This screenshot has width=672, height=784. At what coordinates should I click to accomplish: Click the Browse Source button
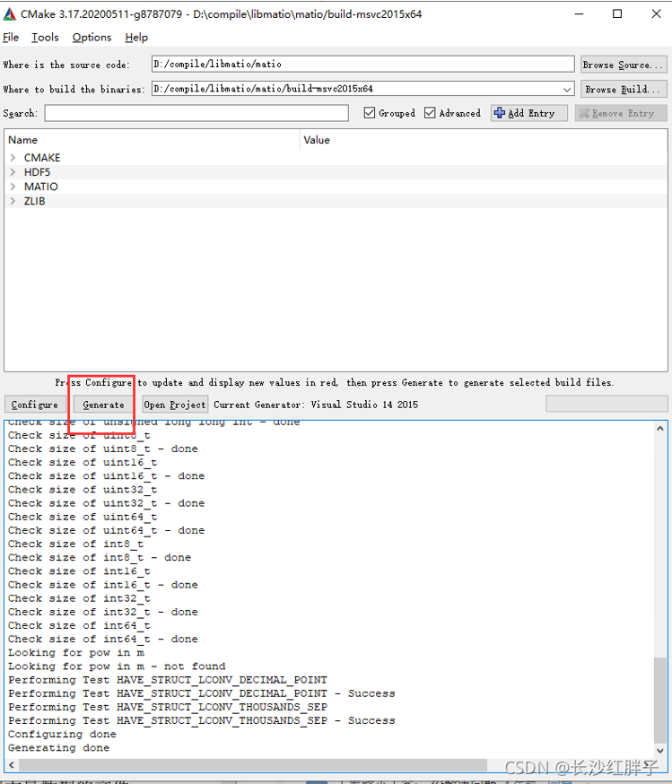click(x=624, y=65)
